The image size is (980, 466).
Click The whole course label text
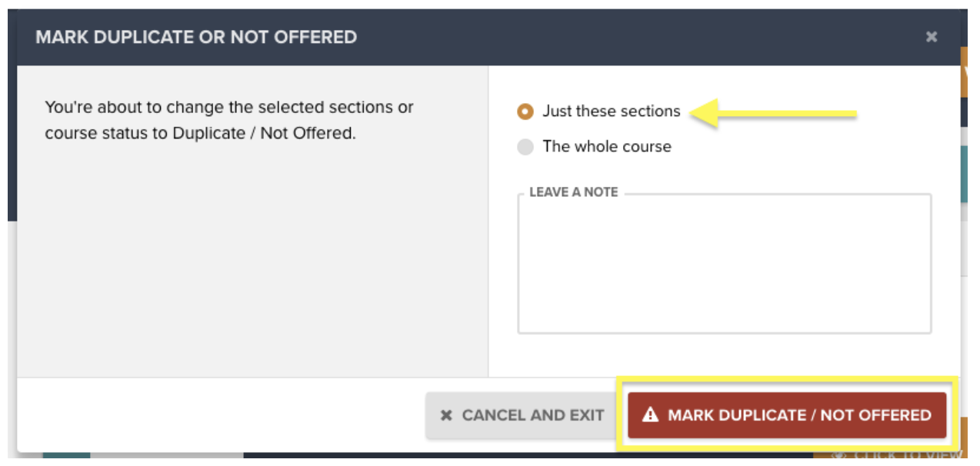[607, 146]
